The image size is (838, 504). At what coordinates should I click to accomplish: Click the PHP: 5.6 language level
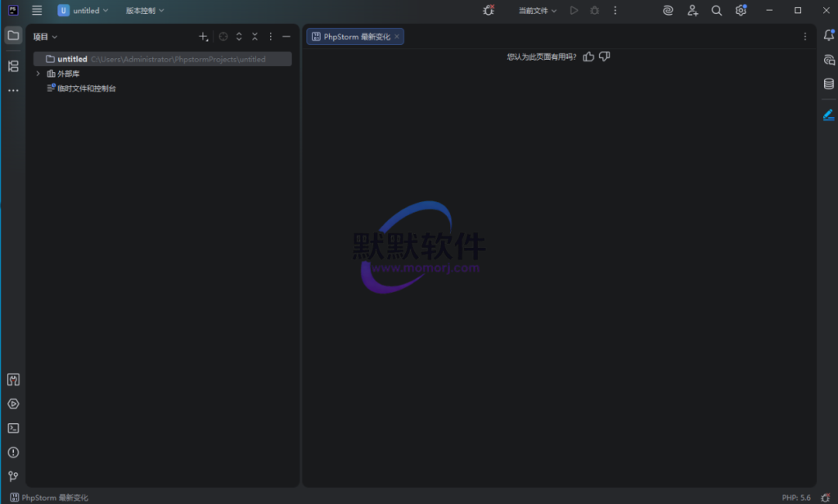[796, 497]
